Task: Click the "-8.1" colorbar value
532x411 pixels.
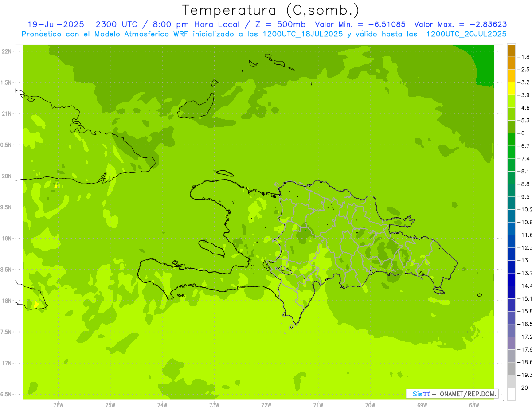Action: 524,171
